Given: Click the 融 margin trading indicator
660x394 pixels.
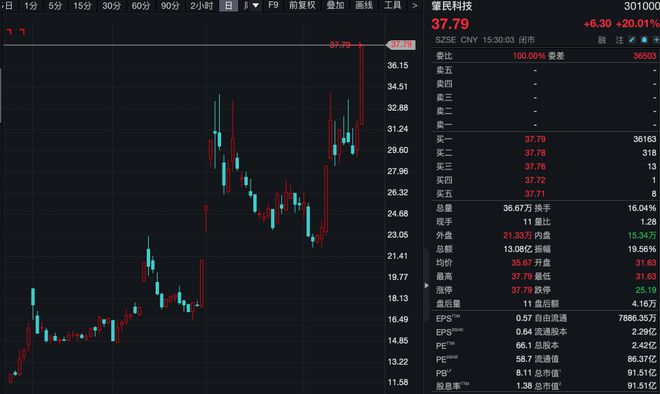Looking at the screenshot, I should (x=602, y=40).
